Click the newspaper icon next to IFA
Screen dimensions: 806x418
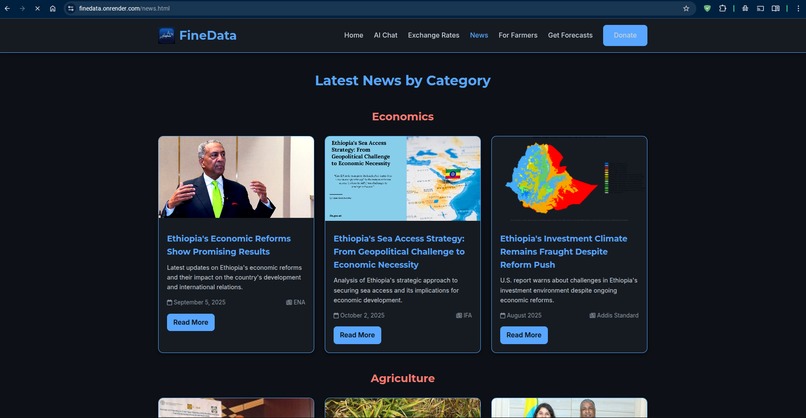[x=459, y=316]
